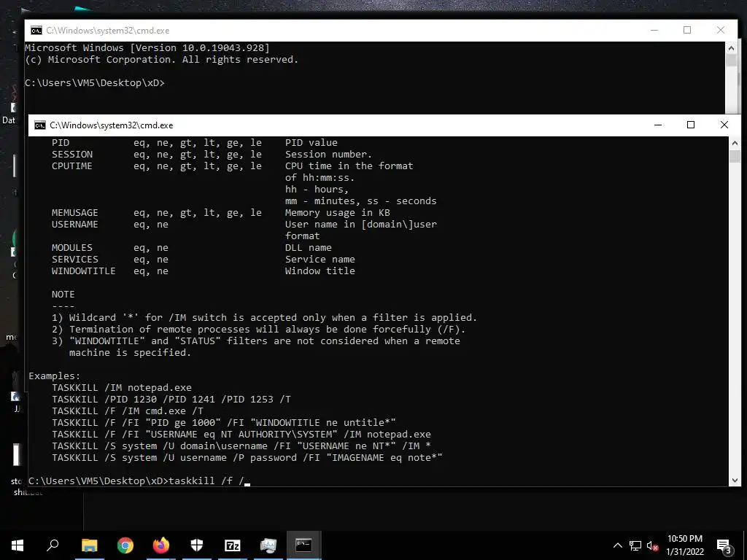Click the 'MEMUSAGE' filter name
Image resolution: width=747 pixels, height=560 pixels.
pos(75,212)
